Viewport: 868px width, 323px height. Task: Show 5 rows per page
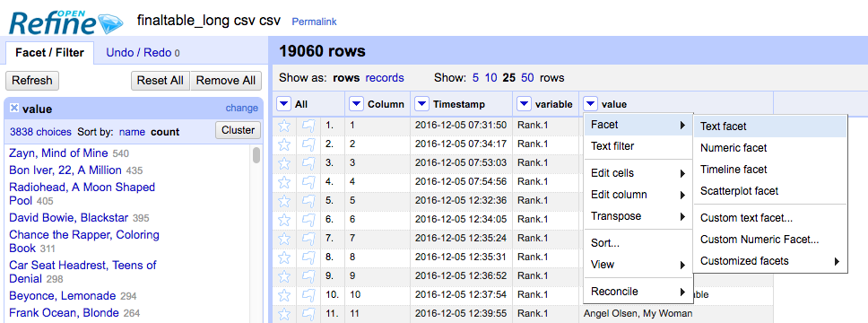tap(475, 77)
